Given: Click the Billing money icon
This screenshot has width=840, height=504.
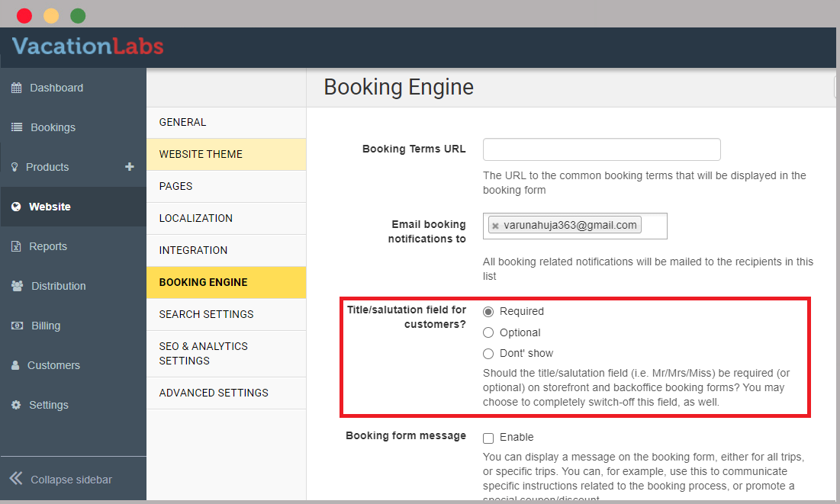Looking at the screenshot, I should (x=17, y=326).
